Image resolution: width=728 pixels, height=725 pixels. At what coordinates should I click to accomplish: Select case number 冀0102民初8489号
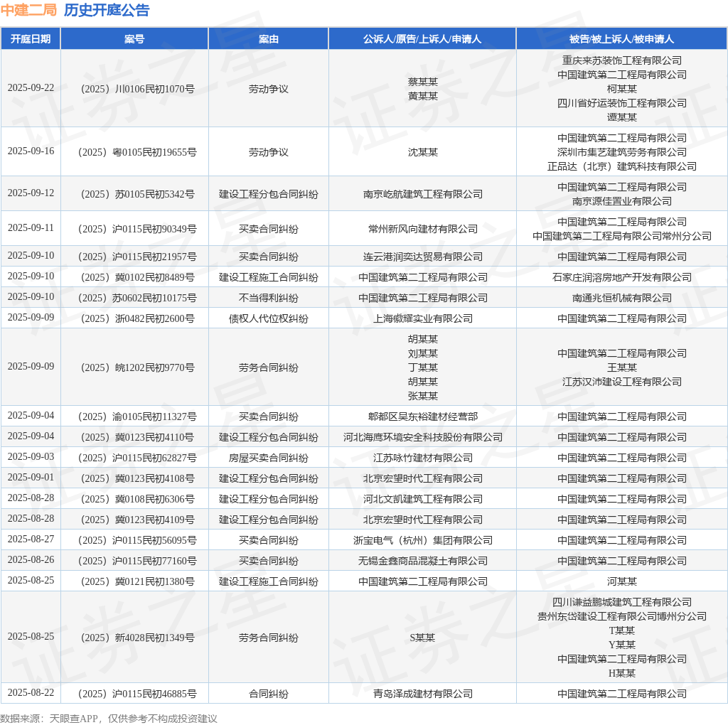137,277
